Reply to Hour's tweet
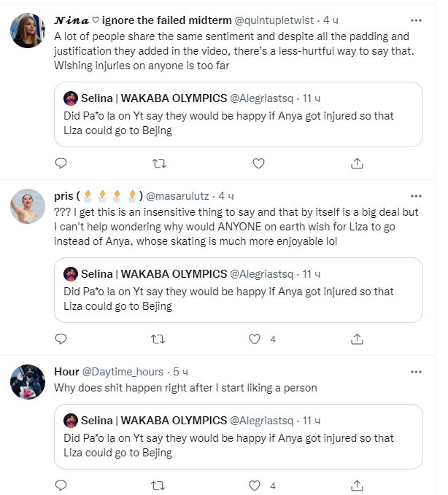This screenshot has width=448, height=495. (x=61, y=485)
